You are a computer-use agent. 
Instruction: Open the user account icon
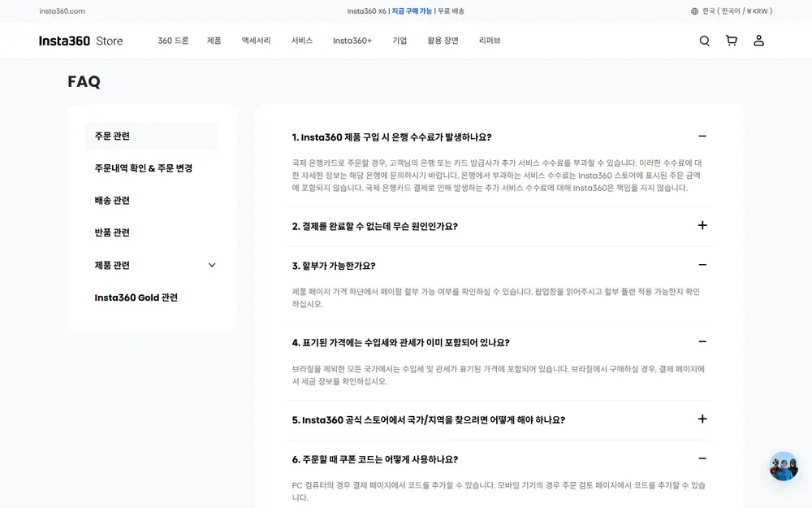(758, 41)
